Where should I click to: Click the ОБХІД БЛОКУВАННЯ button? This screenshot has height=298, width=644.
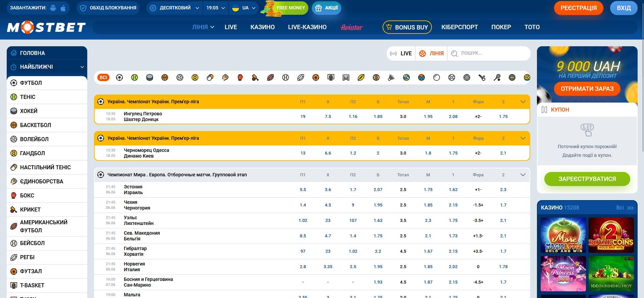pos(108,8)
